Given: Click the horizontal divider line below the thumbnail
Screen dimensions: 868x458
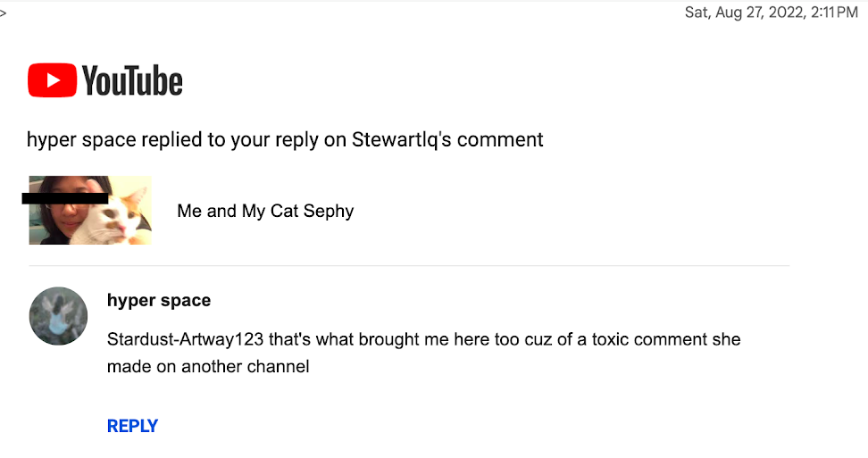Looking at the screenshot, I should pyautogui.click(x=408, y=266).
